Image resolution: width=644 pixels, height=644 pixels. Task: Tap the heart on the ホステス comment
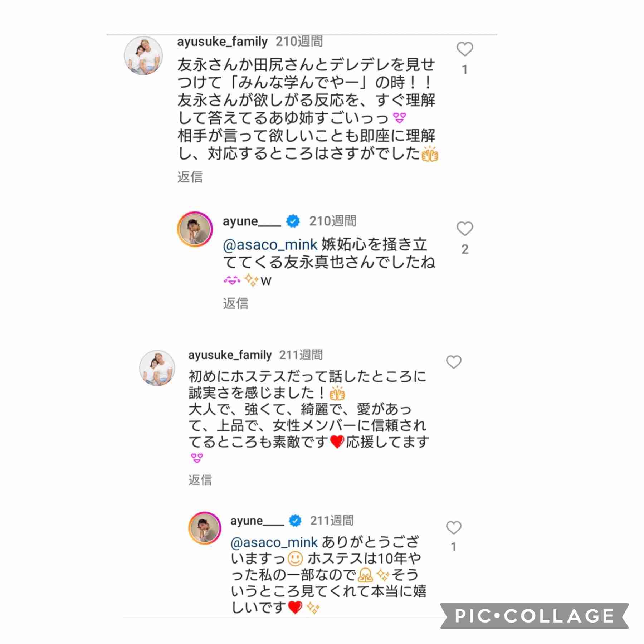click(454, 362)
